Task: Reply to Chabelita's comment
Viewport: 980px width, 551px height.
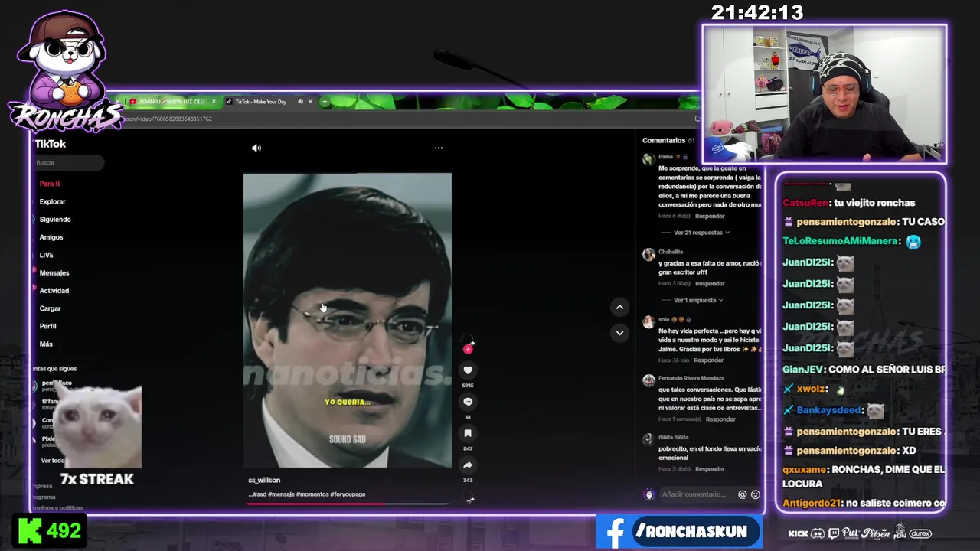Action: click(710, 284)
